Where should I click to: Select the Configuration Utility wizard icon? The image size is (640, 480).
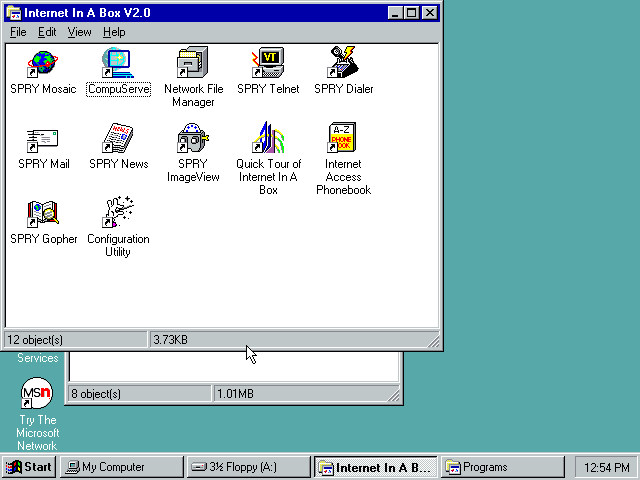[118, 212]
